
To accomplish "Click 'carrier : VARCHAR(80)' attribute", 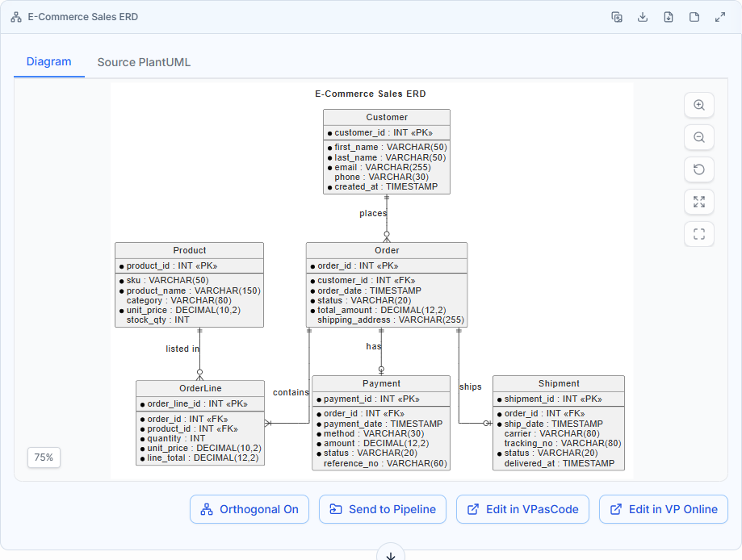I will coord(551,433).
